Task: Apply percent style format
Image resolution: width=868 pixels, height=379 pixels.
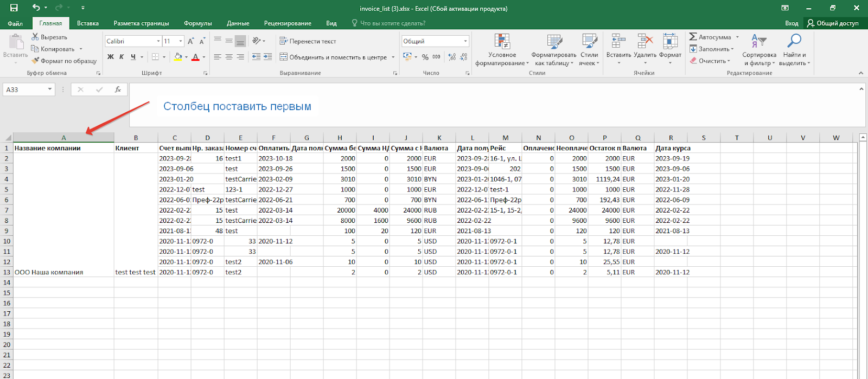Action: (x=425, y=57)
